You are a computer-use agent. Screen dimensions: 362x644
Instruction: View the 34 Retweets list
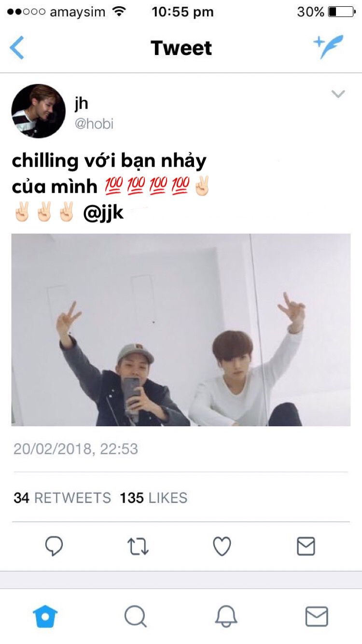[62, 498]
